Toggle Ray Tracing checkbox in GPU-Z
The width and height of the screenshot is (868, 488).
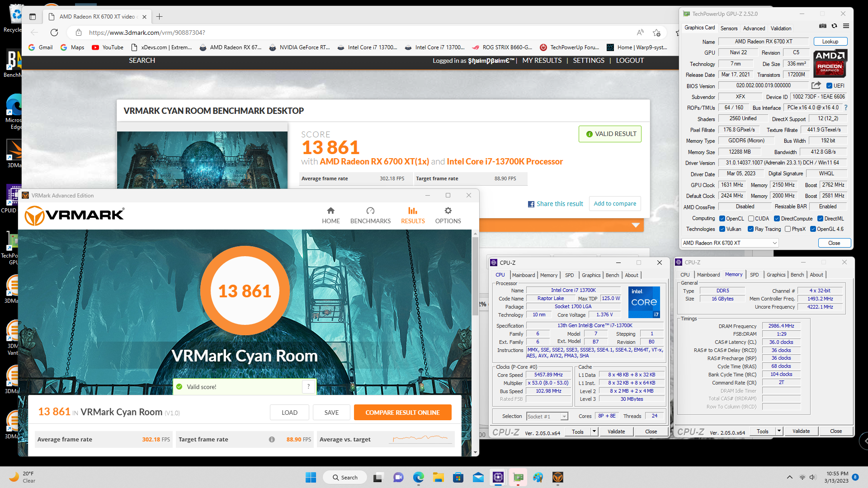750,229
